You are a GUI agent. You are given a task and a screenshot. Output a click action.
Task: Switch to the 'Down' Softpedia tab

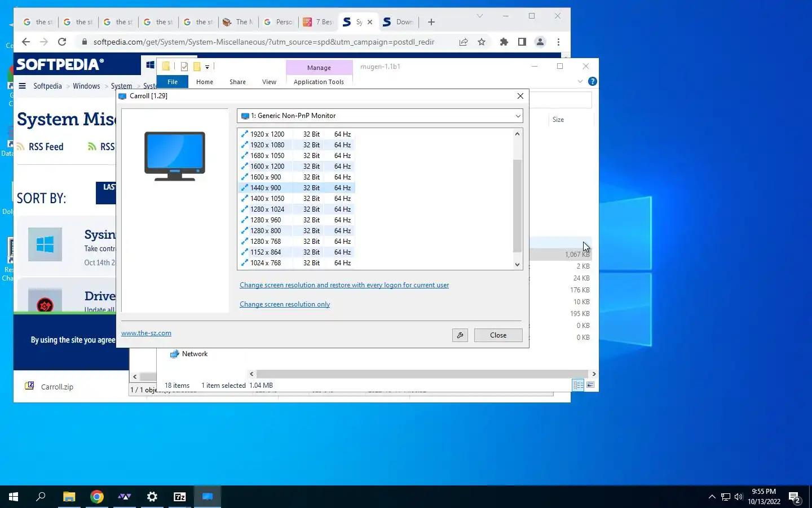[x=398, y=22]
